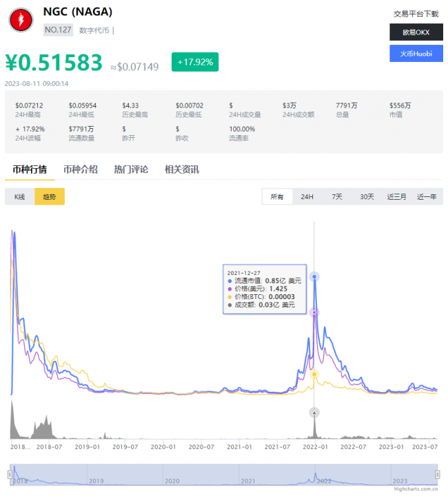Screen dimensions: 448x496
Task: Open the 热门评论 tab
Action: coord(131,169)
